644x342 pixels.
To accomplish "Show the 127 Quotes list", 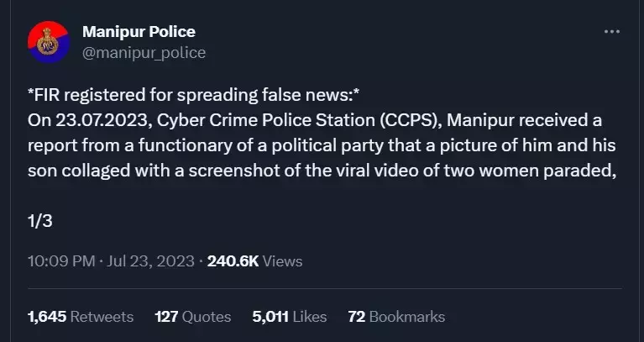I will (x=193, y=317).
